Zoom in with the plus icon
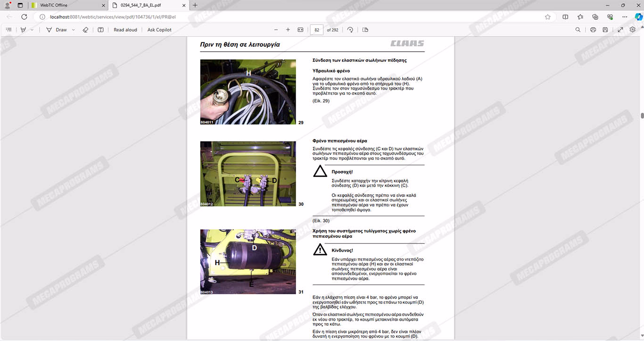The height and width of the screenshot is (341, 644). (x=288, y=30)
